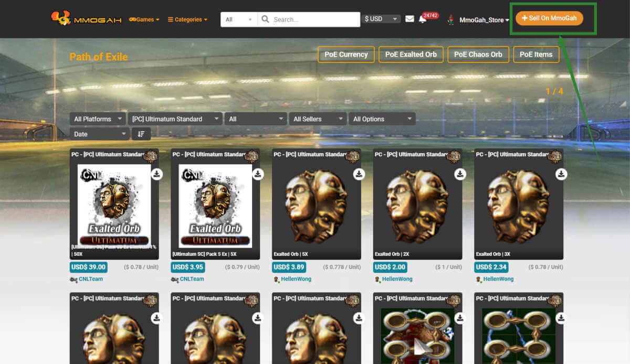Click download icon on USD$ 2.00 listing
The height and width of the screenshot is (364, 630).
[x=460, y=174]
